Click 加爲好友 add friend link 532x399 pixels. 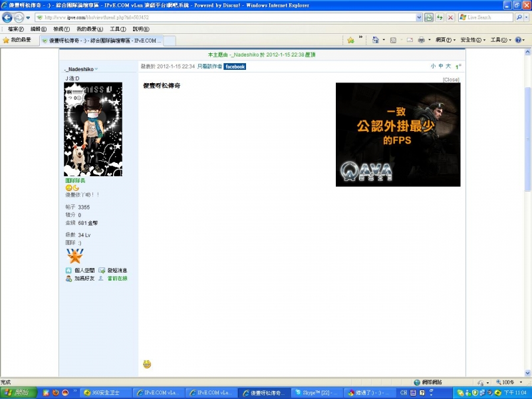(84, 279)
